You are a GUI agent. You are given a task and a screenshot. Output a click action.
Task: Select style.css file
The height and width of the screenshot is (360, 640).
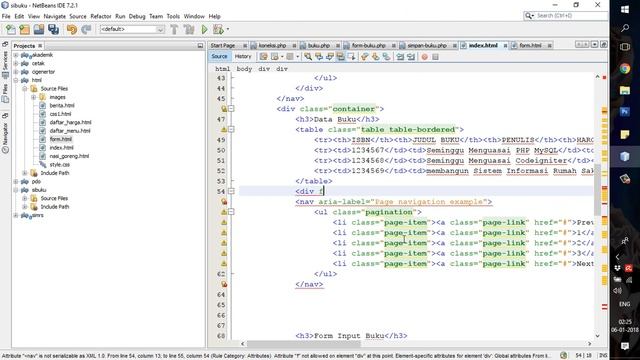click(x=60, y=164)
